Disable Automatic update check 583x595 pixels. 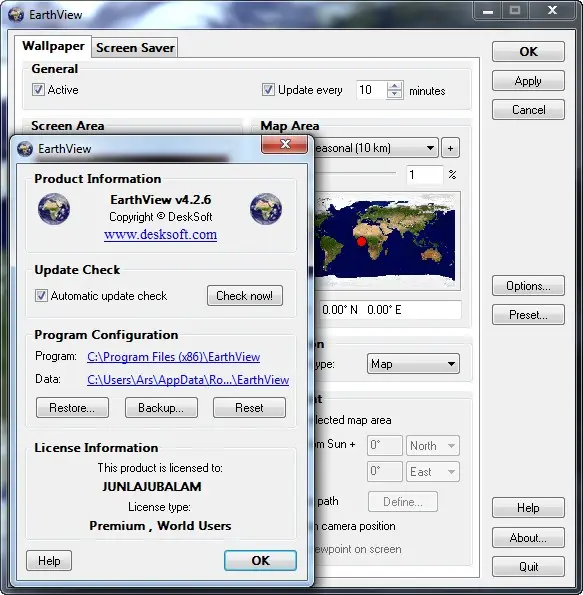[41, 296]
